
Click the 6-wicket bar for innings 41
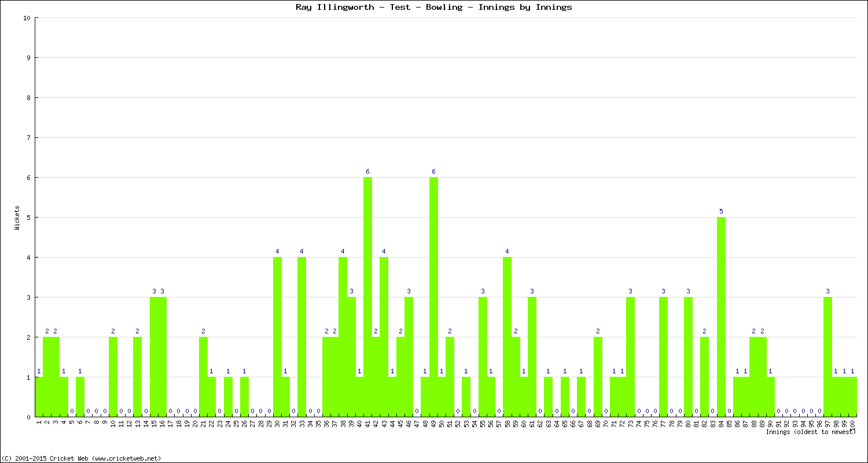click(x=367, y=297)
